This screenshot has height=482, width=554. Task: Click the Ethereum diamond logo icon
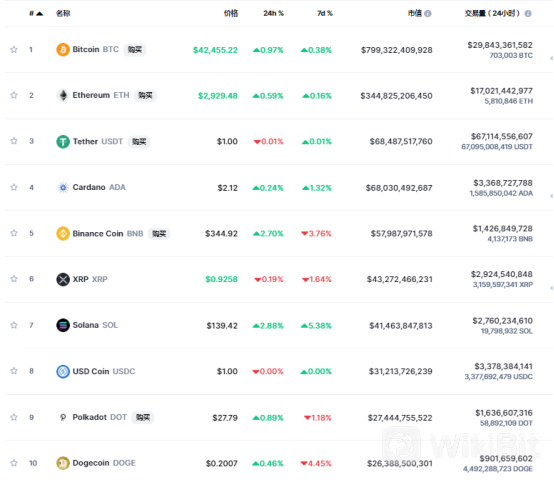[63, 95]
